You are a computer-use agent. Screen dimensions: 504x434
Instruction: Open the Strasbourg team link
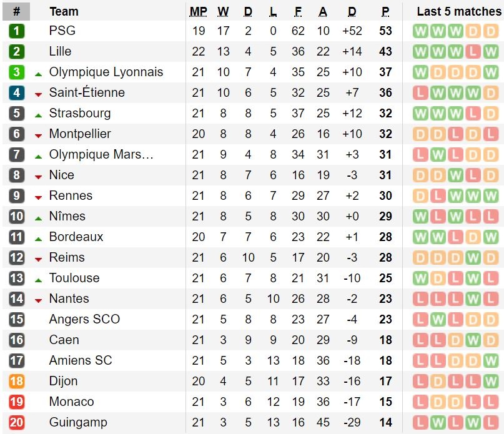pos(80,113)
